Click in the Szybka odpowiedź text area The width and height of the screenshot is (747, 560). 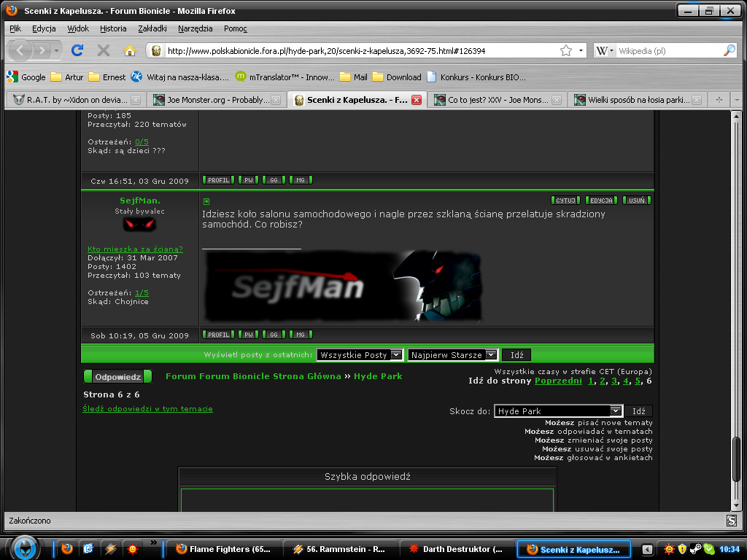coord(368,500)
